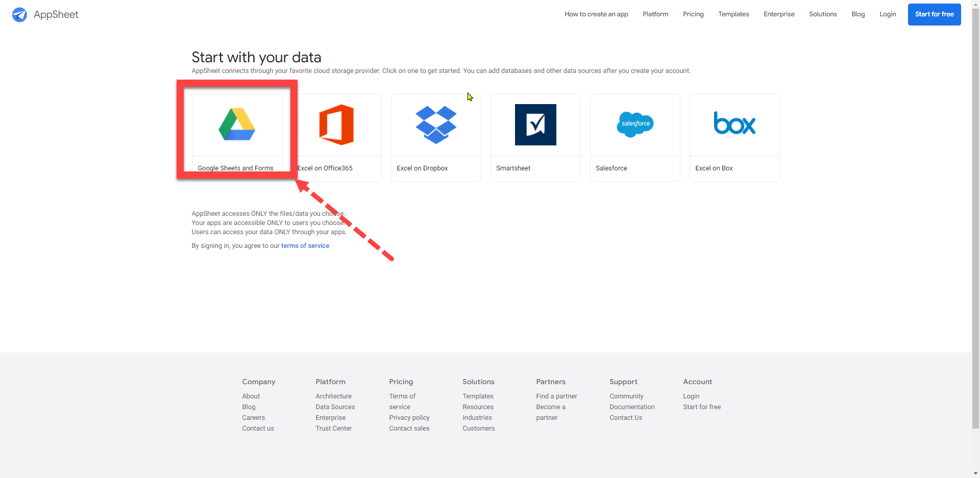The image size is (980, 478).
Task: Open Resources footer link
Action: [478, 407]
